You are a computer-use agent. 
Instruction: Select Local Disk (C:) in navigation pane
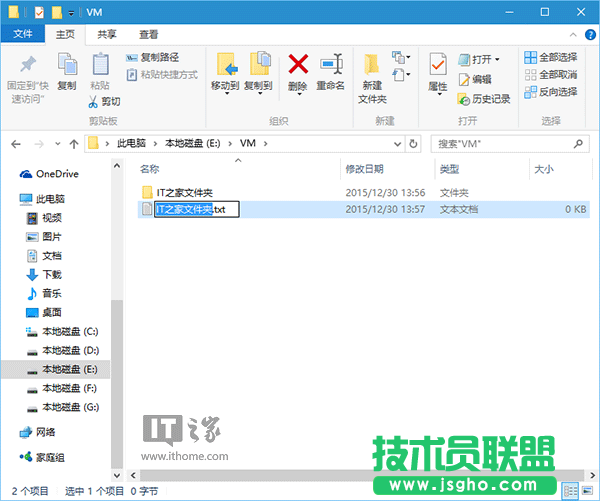click(x=63, y=331)
